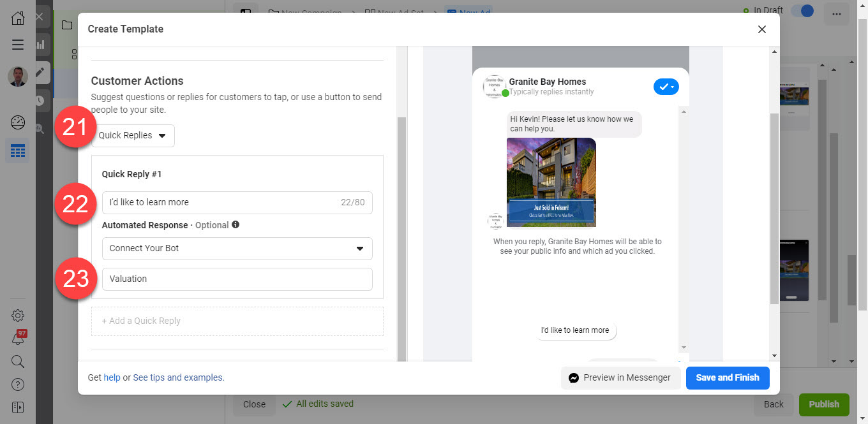The width and height of the screenshot is (868, 424).
Task: Select the pencil edit tool in the sidebar
Action: (x=40, y=73)
